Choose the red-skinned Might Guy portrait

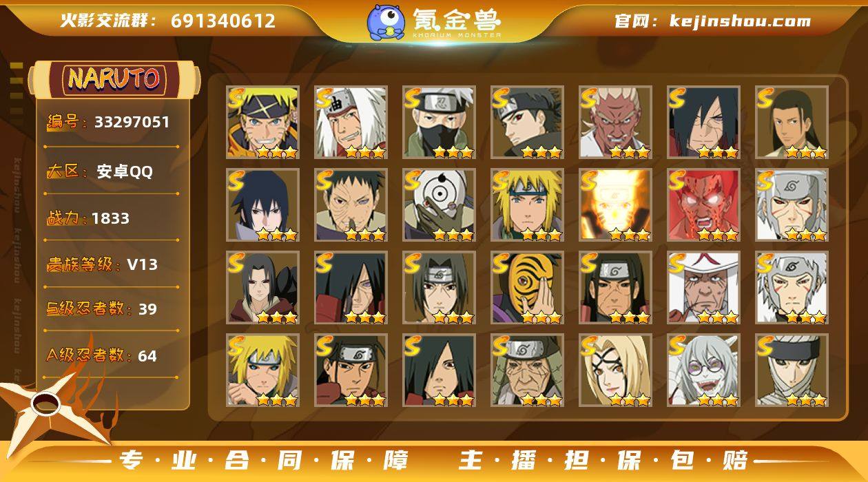pyautogui.click(x=703, y=205)
